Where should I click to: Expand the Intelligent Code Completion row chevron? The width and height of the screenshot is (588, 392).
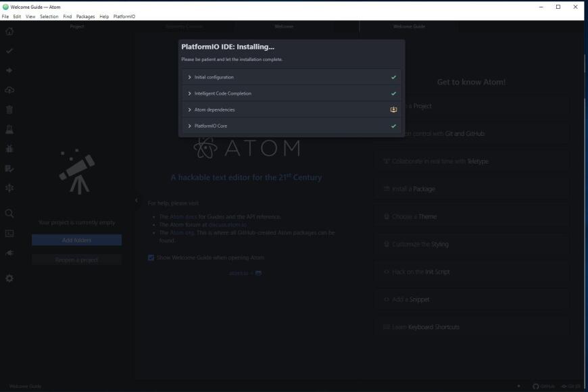189,93
